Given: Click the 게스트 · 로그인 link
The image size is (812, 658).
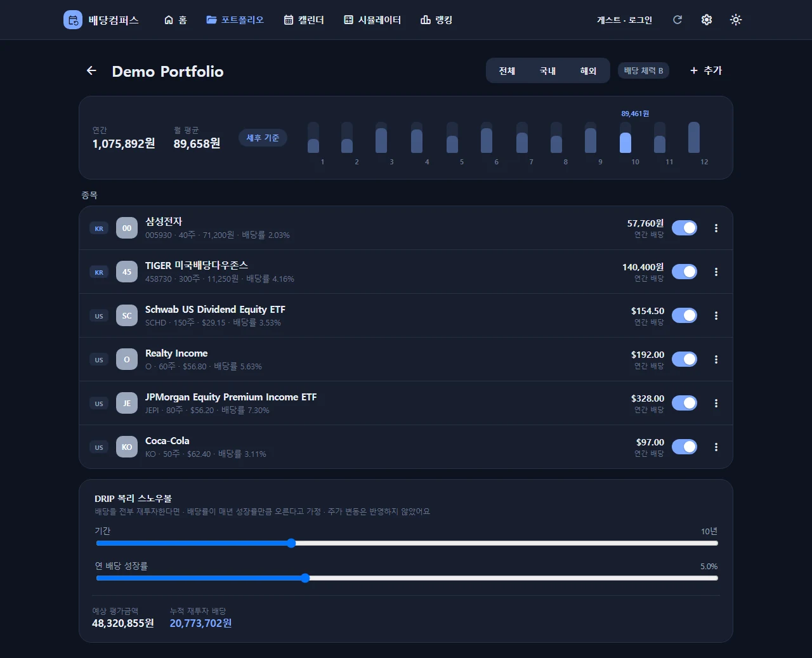Looking at the screenshot, I should (x=624, y=20).
